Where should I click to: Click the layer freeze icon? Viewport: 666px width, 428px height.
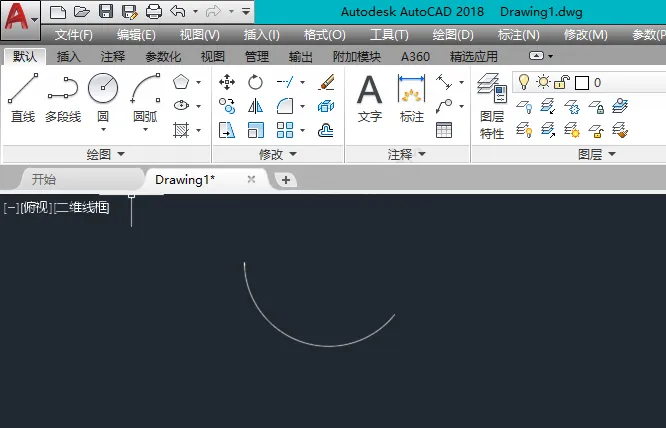[x=572, y=106]
